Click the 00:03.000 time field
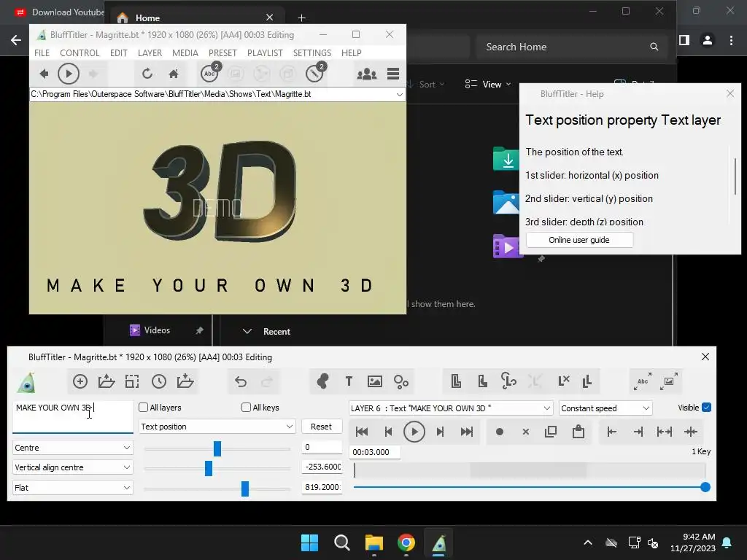The width and height of the screenshot is (747, 560). coord(374,452)
